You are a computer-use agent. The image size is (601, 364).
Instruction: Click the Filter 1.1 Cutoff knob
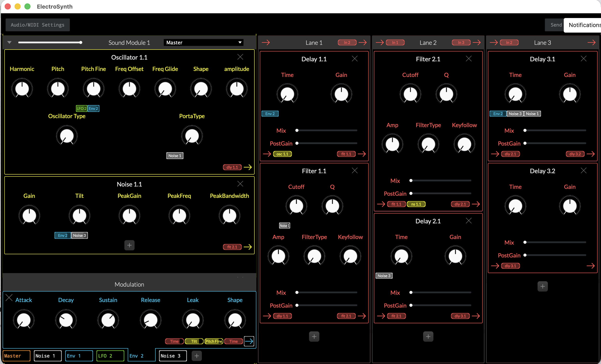(x=296, y=206)
